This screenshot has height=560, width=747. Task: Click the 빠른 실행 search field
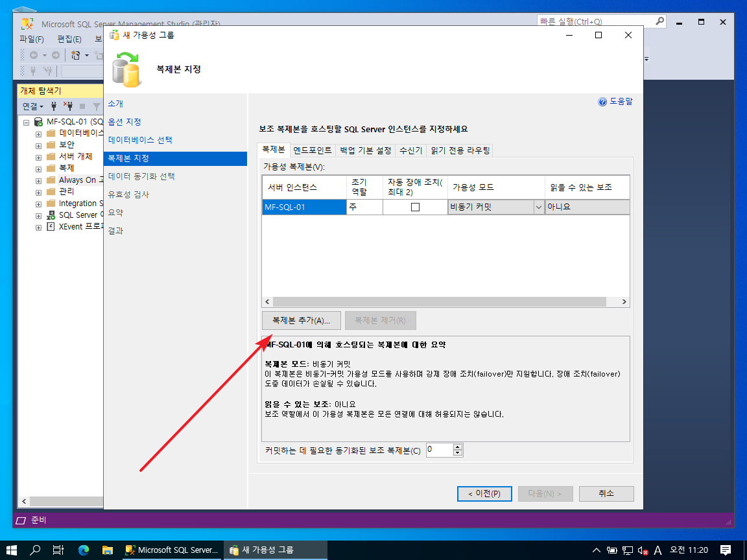click(x=595, y=21)
